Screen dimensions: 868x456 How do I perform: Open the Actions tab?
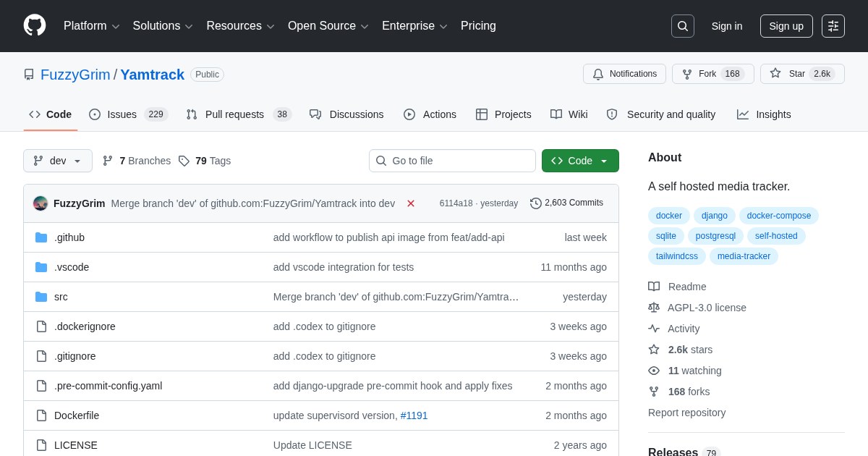[x=430, y=114]
